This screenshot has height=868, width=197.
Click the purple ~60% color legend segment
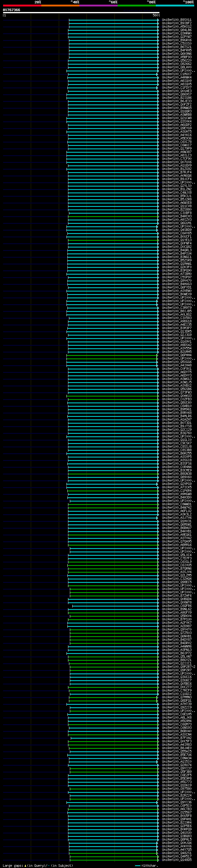[x=99, y=6]
